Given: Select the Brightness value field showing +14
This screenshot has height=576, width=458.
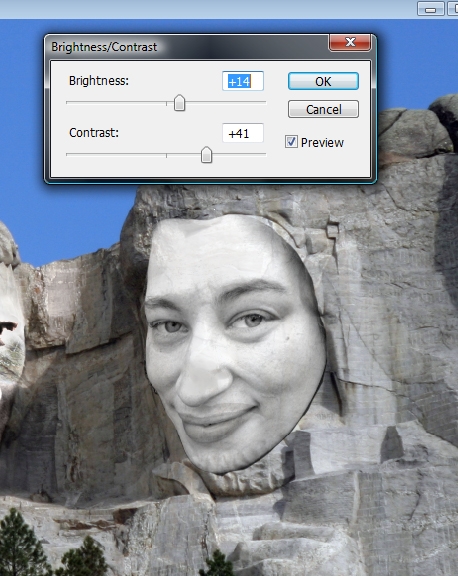Looking at the screenshot, I should (x=243, y=81).
